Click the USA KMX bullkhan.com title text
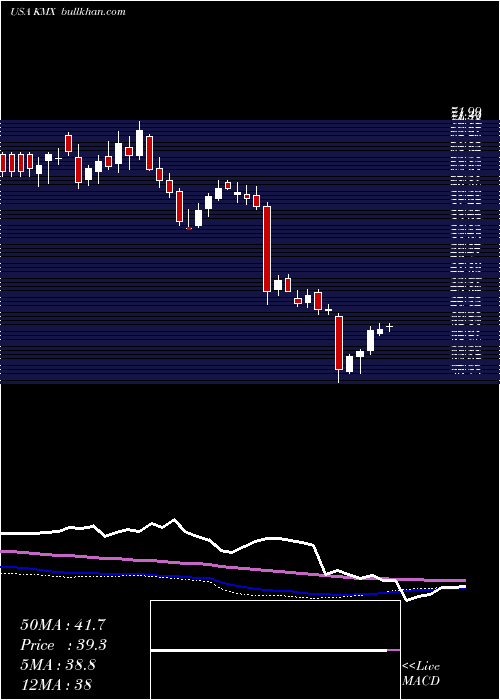Image resolution: width=500 pixels, height=700 pixels. pos(68,12)
